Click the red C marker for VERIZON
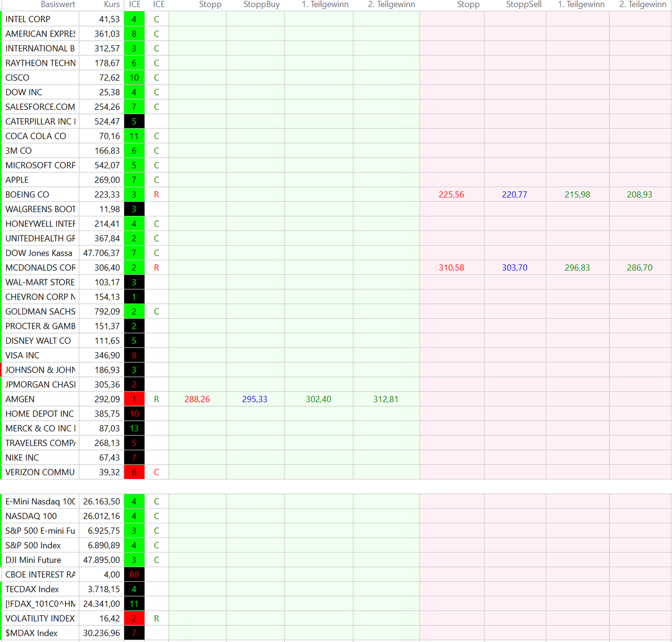The image size is (672, 642). pos(156,472)
